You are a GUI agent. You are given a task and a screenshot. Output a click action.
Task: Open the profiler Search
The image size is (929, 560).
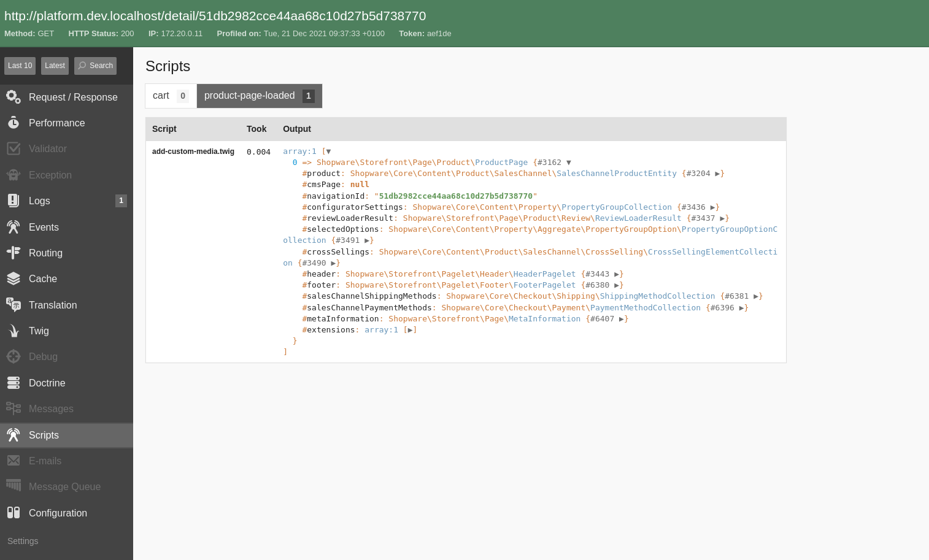coord(95,66)
